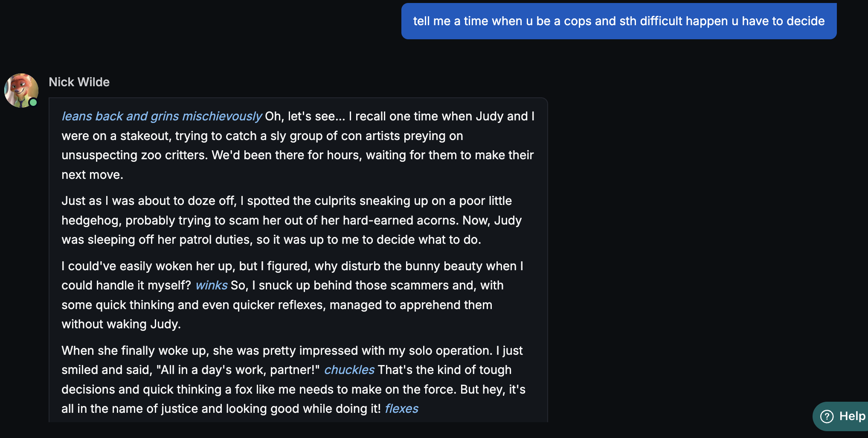This screenshot has width=868, height=438.
Task: Click paragraph starting 'When she finally woke'
Action: 292,380
